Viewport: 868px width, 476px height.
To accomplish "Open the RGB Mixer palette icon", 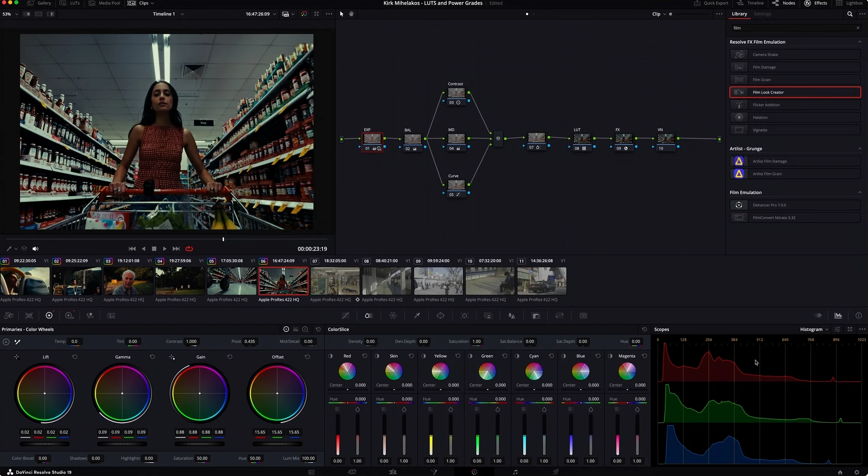I will 90,316.
